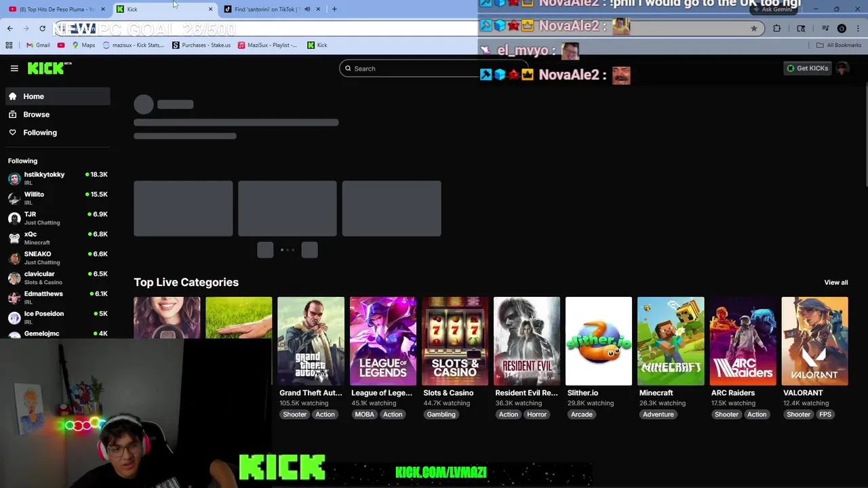Open xQc's channel from Following list
Screen dimensions: 868x488
point(58,237)
